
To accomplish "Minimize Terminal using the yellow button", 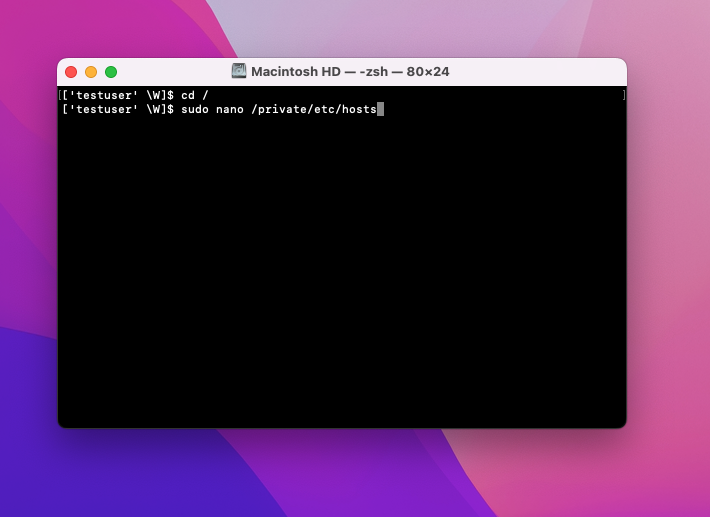I will coord(91,72).
